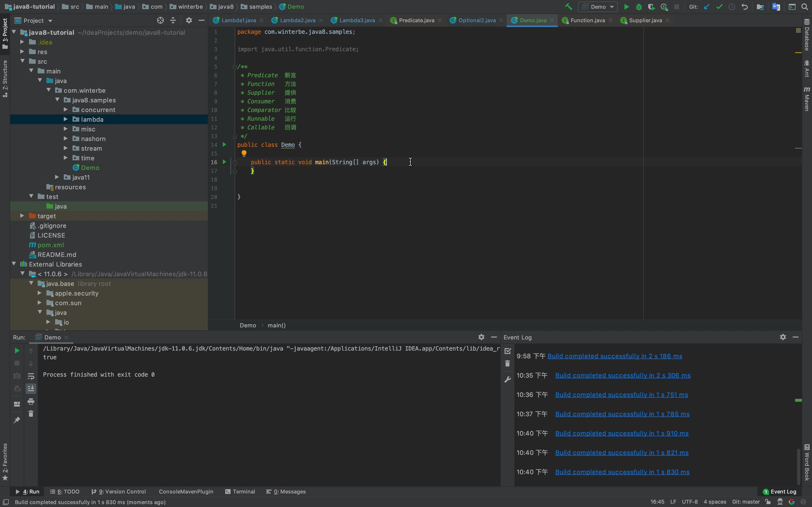Image resolution: width=812 pixels, height=507 pixels.
Task: Clear console output with the trash icon
Action: [31, 413]
